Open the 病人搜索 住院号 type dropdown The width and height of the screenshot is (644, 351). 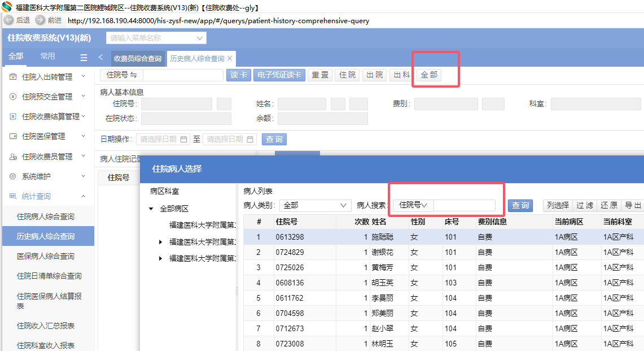point(413,205)
